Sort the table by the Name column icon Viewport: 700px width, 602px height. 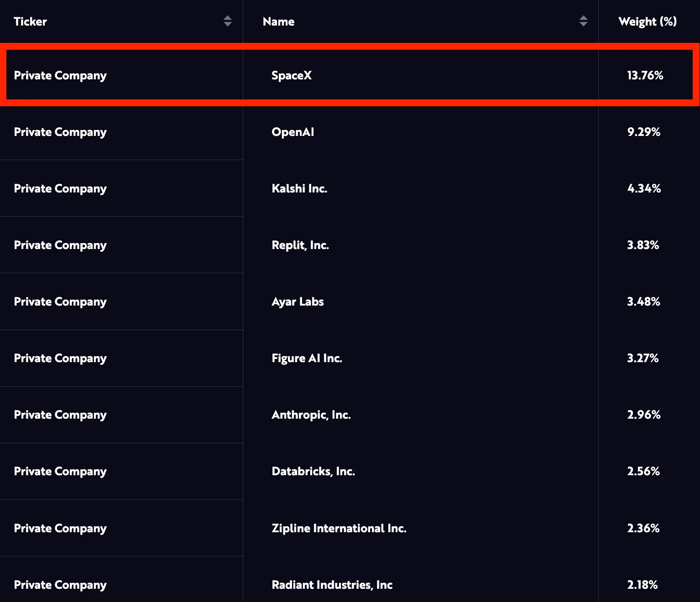tap(583, 21)
